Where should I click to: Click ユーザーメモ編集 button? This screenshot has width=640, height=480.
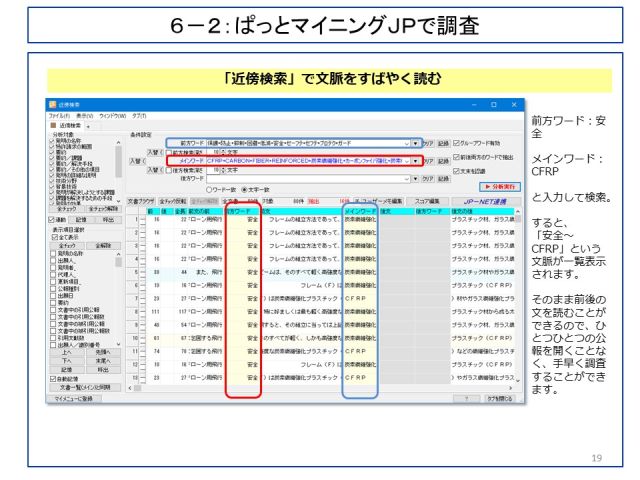[378, 201]
